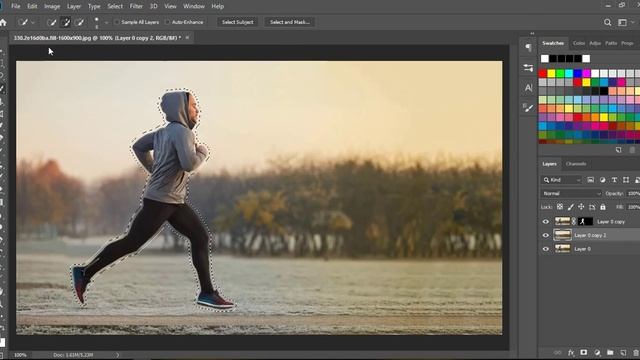Toggle lock position move icon
Viewport: 640px width, 360px height.
click(581, 207)
